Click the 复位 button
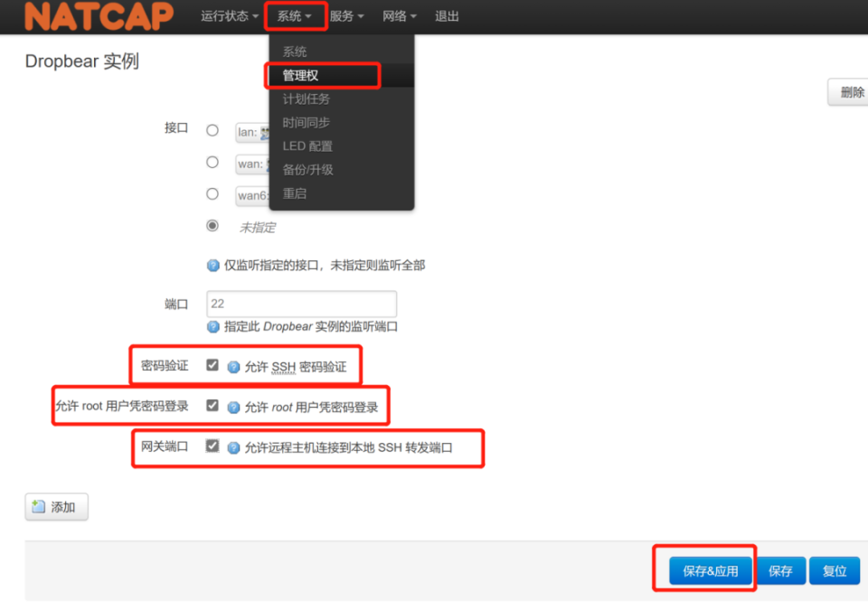 (835, 571)
